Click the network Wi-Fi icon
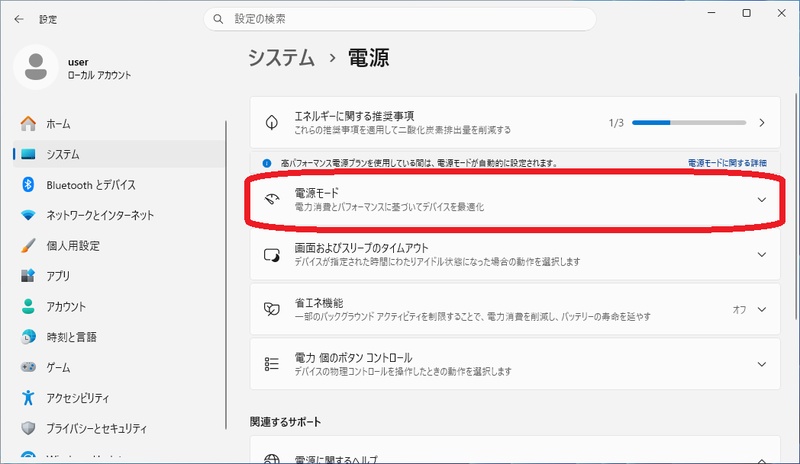The height and width of the screenshot is (464, 800). (x=28, y=215)
